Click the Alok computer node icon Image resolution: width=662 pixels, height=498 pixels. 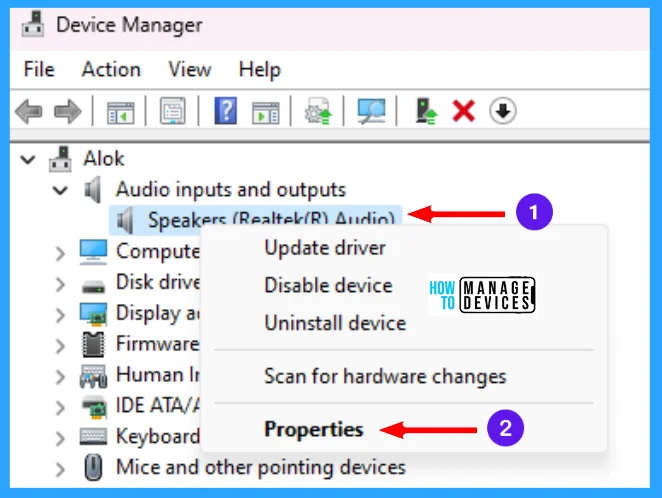point(60,159)
